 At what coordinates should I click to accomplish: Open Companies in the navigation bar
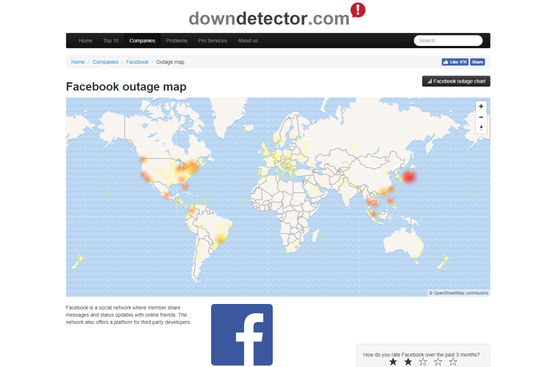point(142,41)
